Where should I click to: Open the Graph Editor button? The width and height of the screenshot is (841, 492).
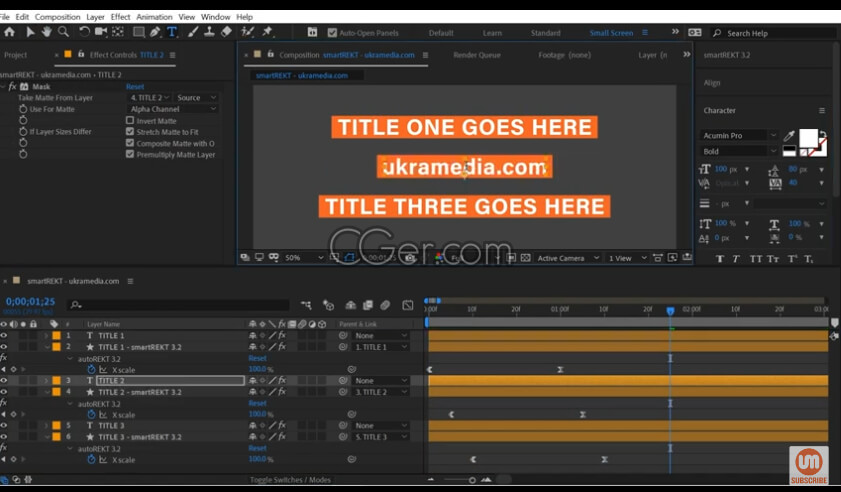408,305
